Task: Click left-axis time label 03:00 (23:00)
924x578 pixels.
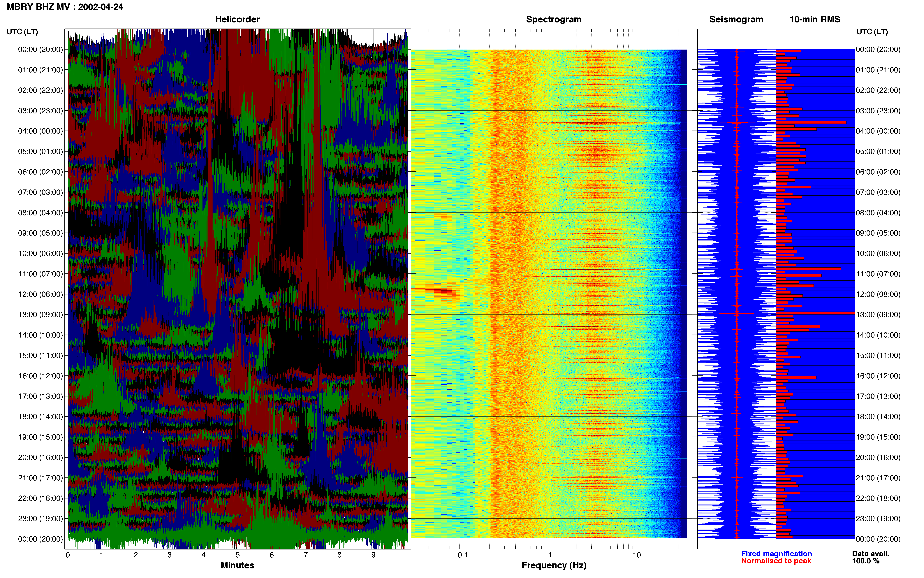Action: tap(41, 111)
